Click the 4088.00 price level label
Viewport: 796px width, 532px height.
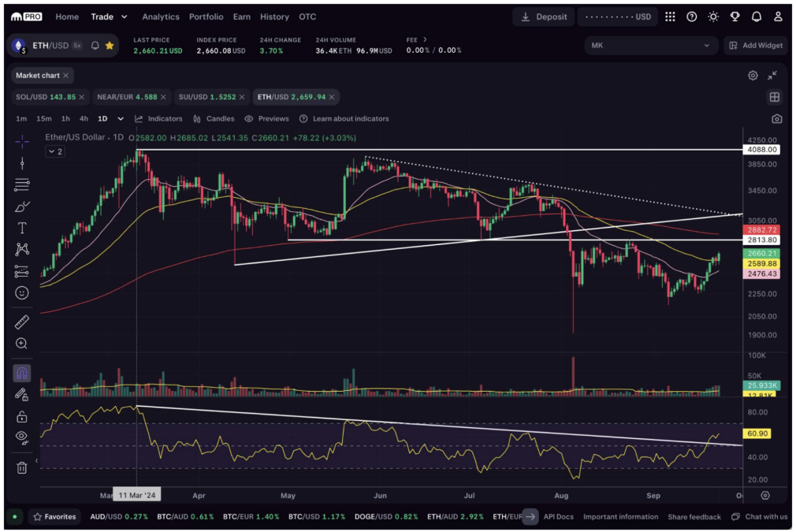pyautogui.click(x=761, y=150)
